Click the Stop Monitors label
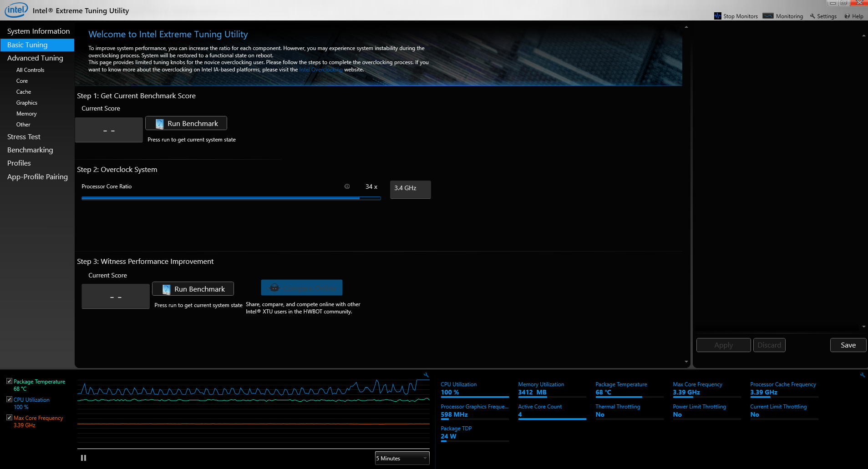 (x=741, y=16)
